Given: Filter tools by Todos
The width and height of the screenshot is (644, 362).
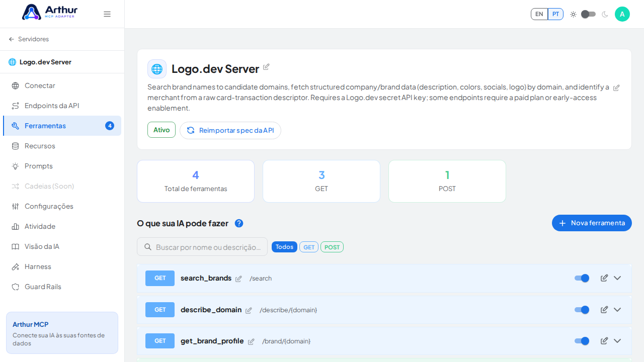Looking at the screenshot, I should [x=284, y=247].
